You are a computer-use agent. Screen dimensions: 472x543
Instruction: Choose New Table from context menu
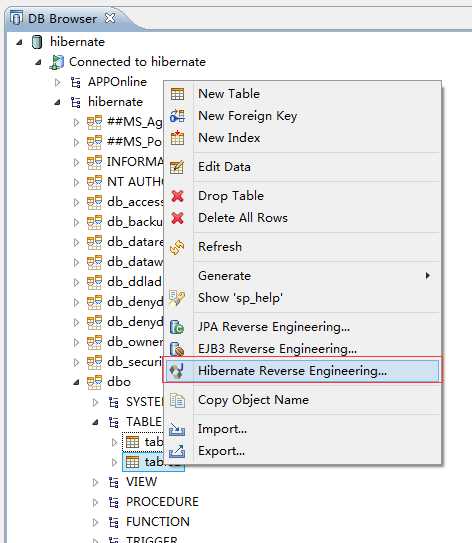(x=303, y=94)
